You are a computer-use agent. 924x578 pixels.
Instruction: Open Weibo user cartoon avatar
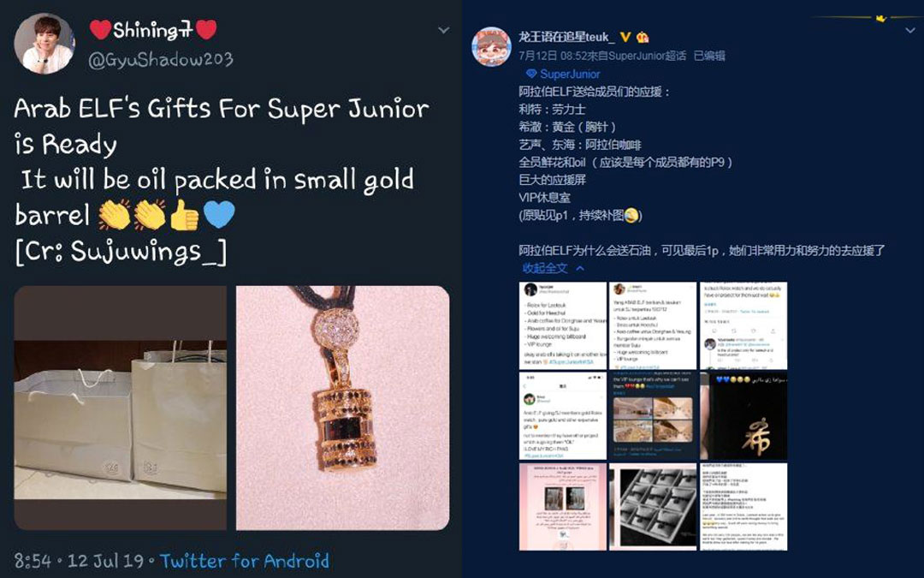[491, 46]
